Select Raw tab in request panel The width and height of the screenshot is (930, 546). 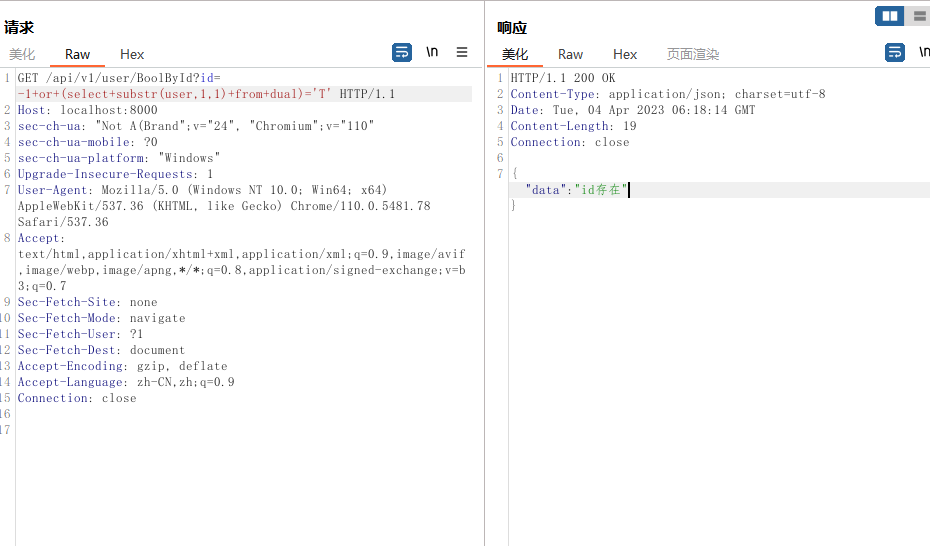point(77,54)
